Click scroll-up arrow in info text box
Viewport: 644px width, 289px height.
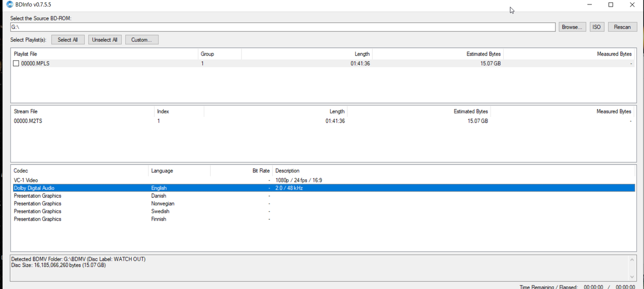click(x=632, y=259)
